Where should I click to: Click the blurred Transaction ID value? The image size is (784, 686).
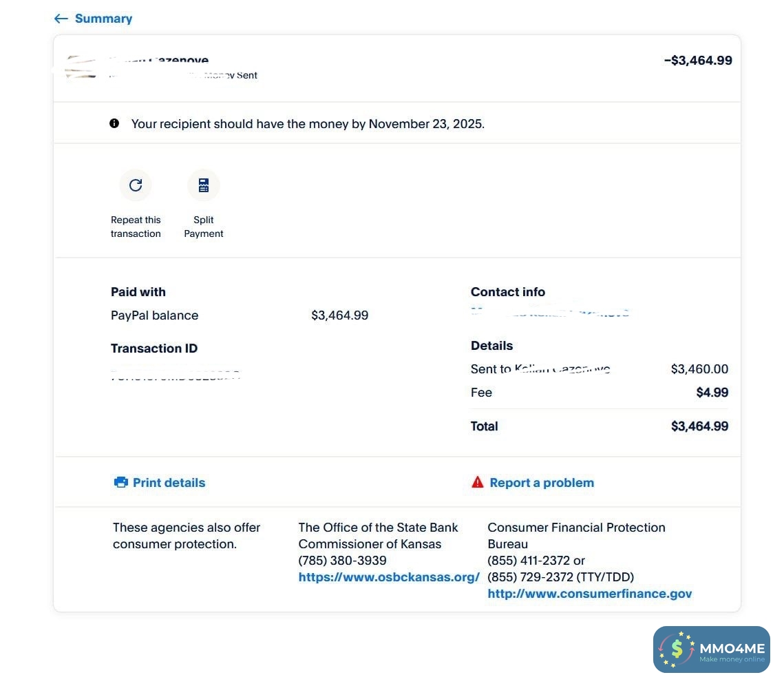click(x=176, y=375)
